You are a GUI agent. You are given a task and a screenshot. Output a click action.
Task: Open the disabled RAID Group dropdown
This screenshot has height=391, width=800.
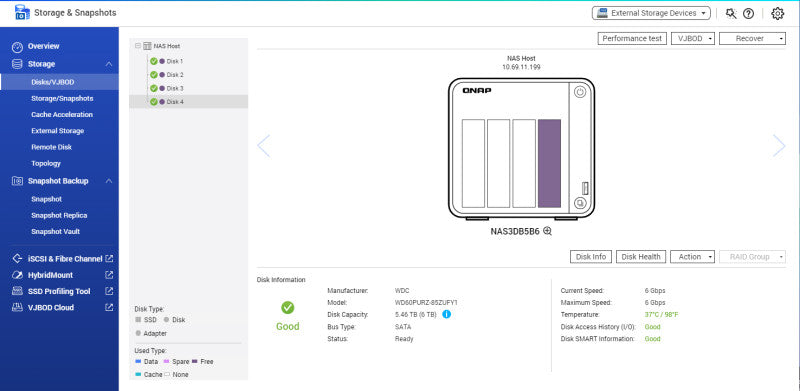753,257
